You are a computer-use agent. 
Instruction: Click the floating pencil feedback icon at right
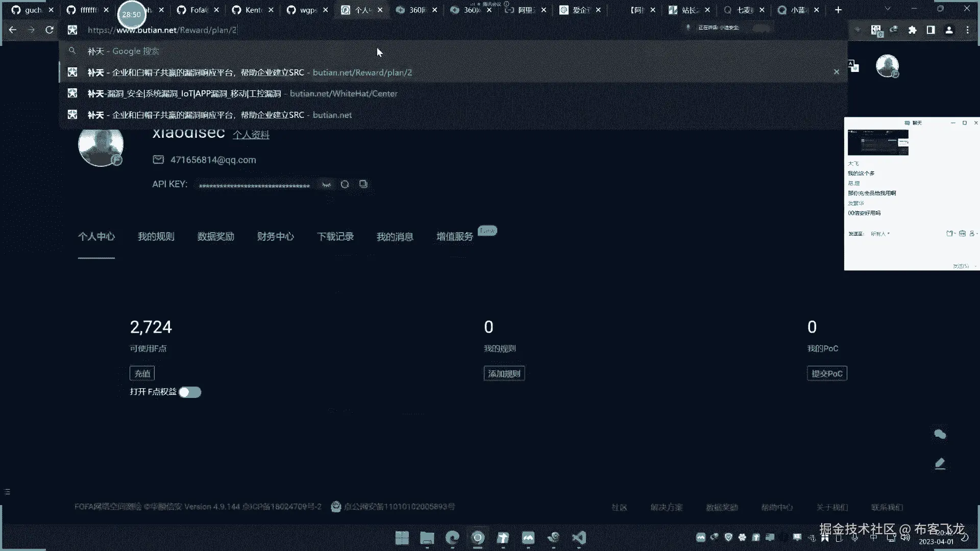[940, 463]
